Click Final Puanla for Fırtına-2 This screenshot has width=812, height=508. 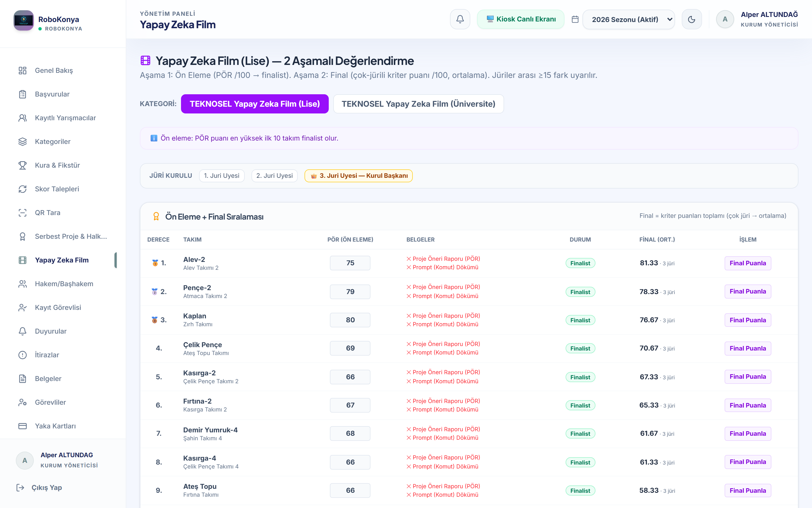[x=748, y=405]
